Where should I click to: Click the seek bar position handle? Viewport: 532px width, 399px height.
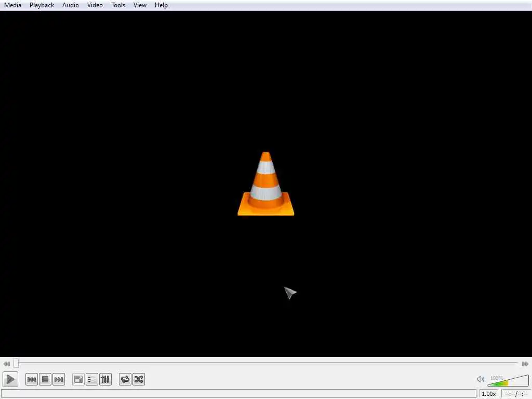click(x=16, y=363)
